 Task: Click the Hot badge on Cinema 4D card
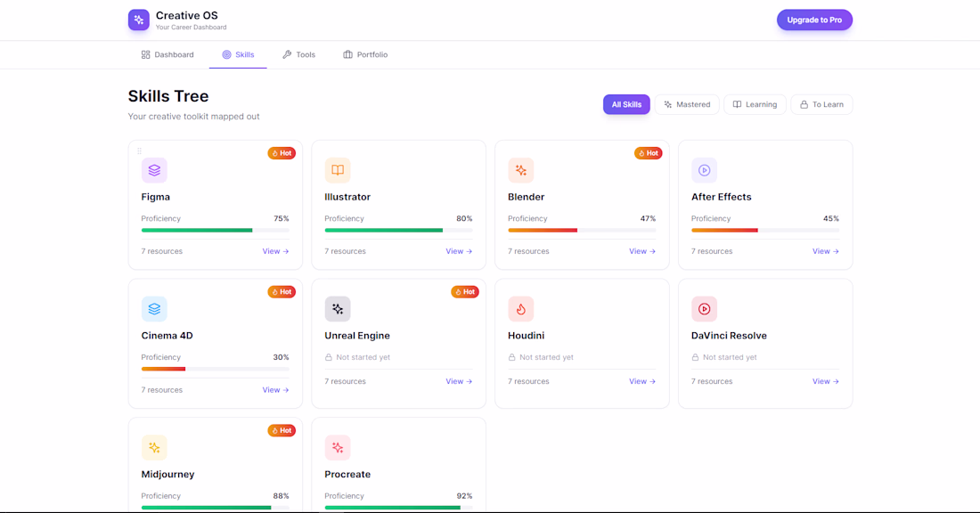282,292
